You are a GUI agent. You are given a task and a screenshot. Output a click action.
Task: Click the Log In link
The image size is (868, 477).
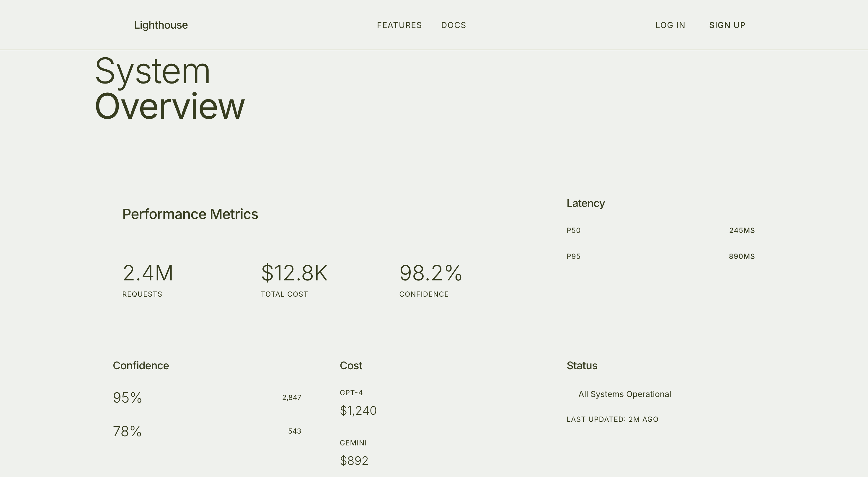670,25
